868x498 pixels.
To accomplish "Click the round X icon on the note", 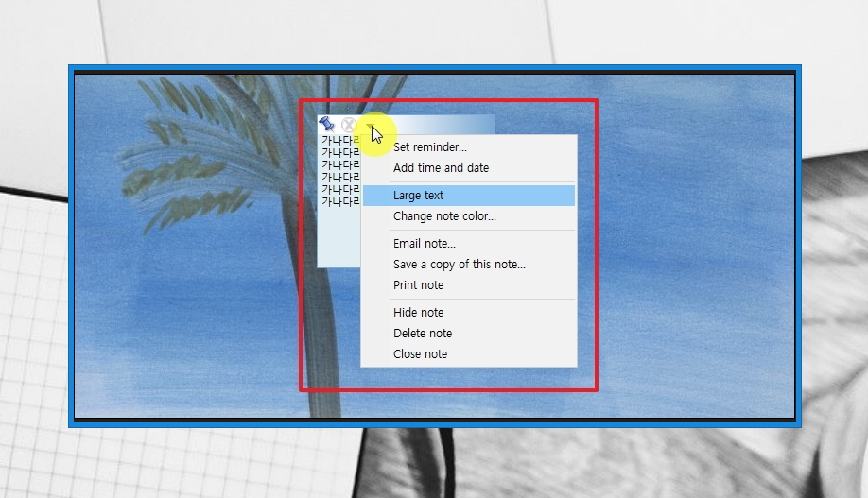I will tap(349, 125).
